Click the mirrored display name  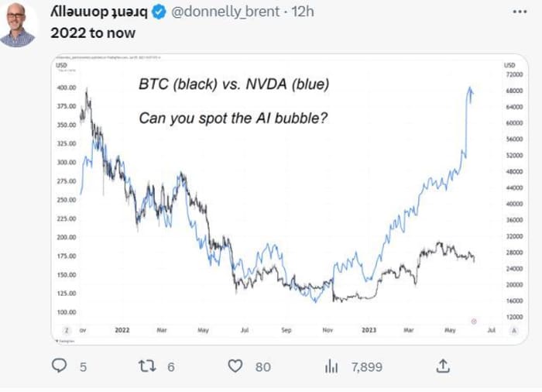coord(99,12)
